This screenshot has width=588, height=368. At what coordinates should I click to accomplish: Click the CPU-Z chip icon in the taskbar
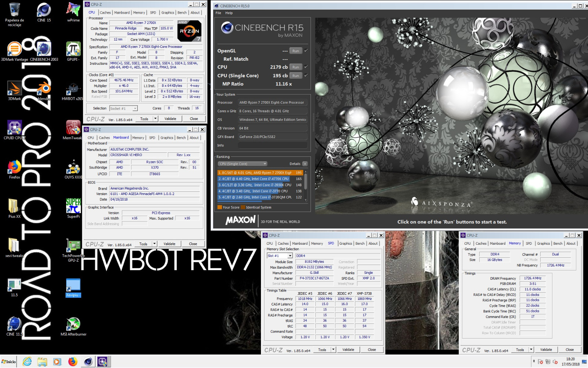[x=102, y=362]
